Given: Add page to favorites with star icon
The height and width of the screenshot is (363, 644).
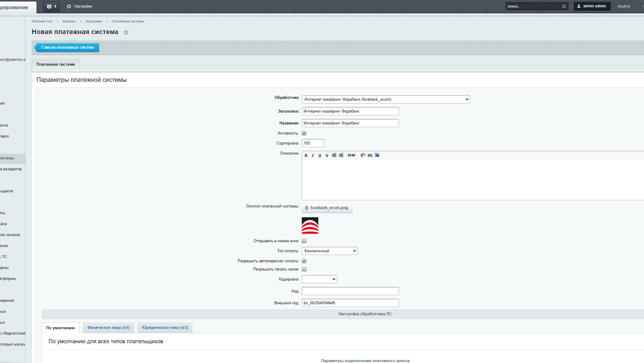Looking at the screenshot, I should coord(126,32).
